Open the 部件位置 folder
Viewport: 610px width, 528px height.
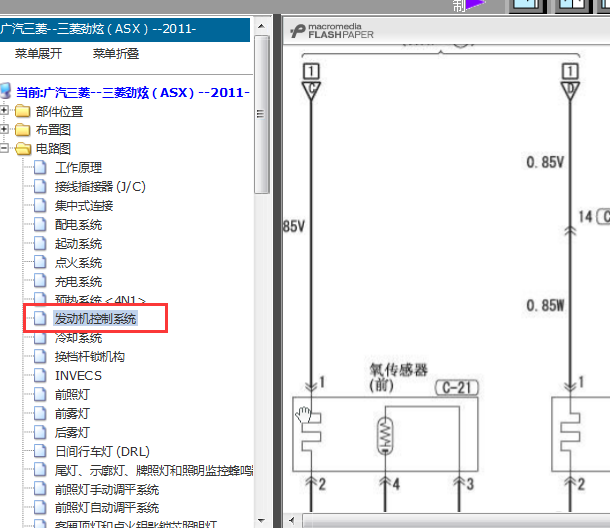click(59, 112)
